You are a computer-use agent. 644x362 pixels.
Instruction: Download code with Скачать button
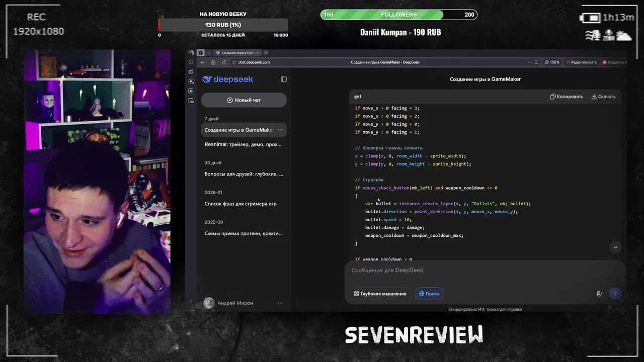coord(604,97)
